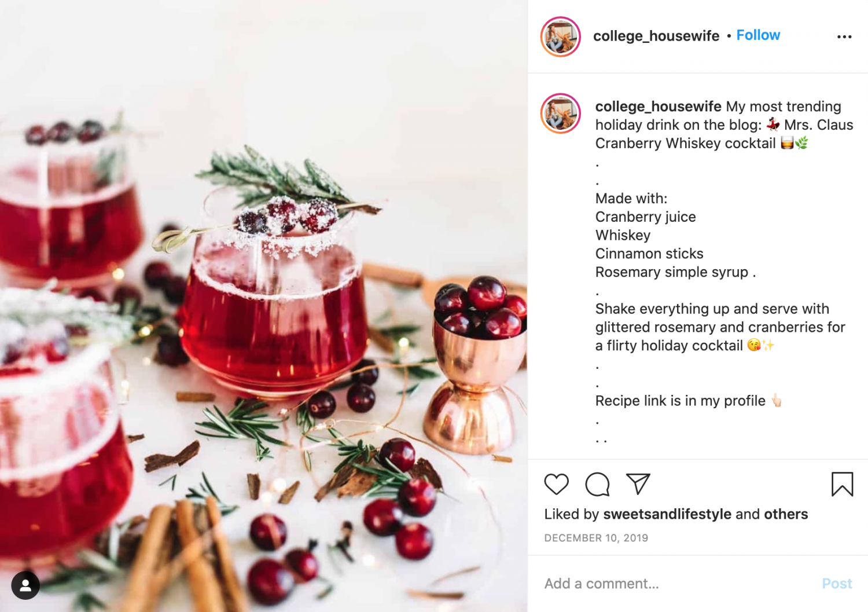Screen dimensions: 868x612
Task: Open college_housewife username in the caption
Action: 658,107
